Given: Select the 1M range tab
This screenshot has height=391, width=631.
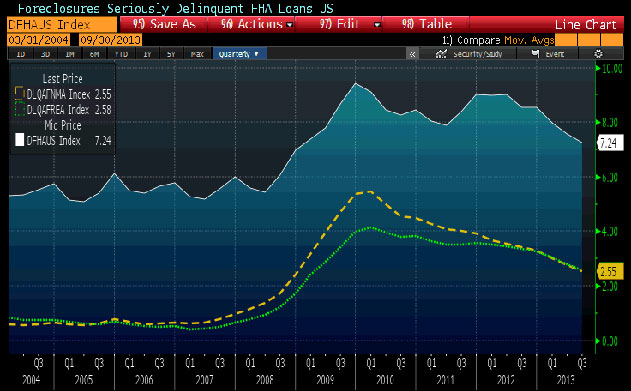Looking at the screenshot, I should [x=70, y=54].
